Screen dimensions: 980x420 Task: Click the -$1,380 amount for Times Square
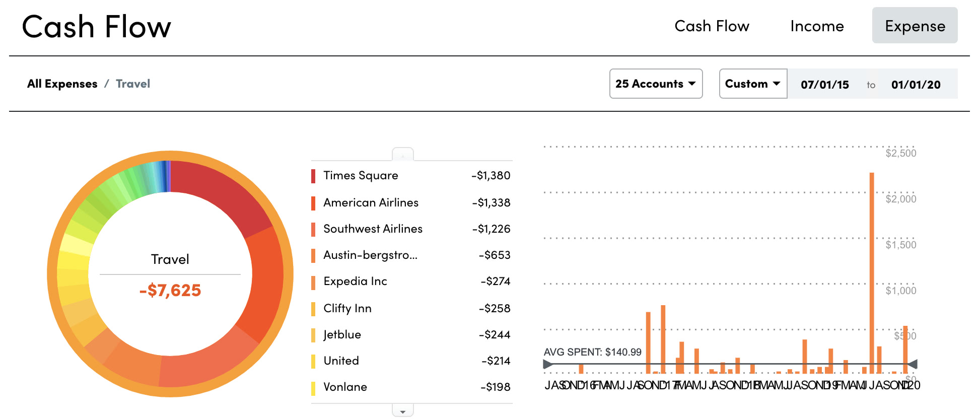tap(491, 175)
